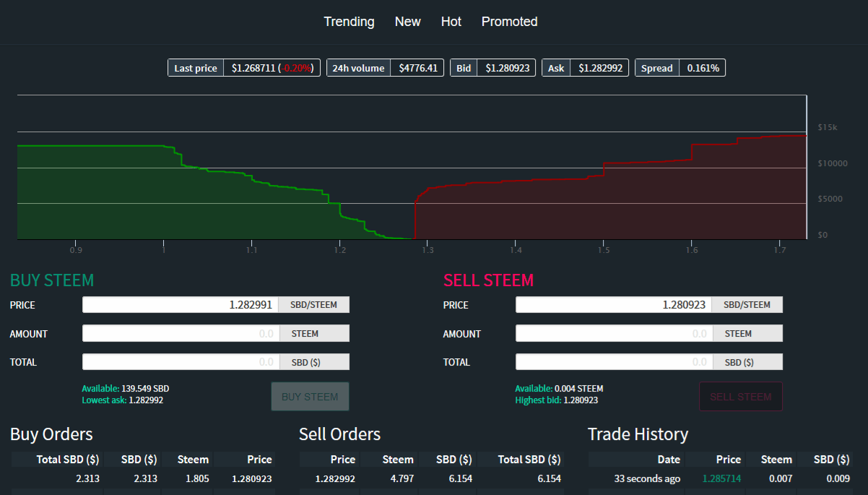
Task: Click the Bid $1.280923 ticker
Action: pos(492,68)
